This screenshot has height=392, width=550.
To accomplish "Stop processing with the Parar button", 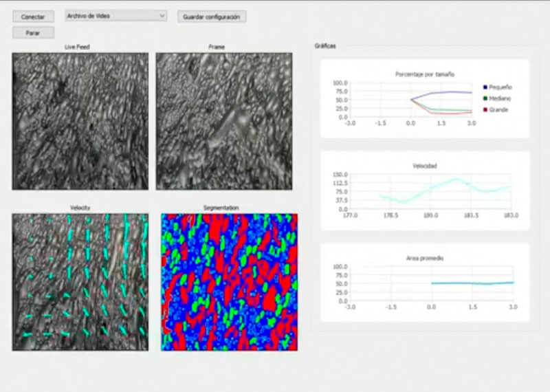I will [x=33, y=32].
